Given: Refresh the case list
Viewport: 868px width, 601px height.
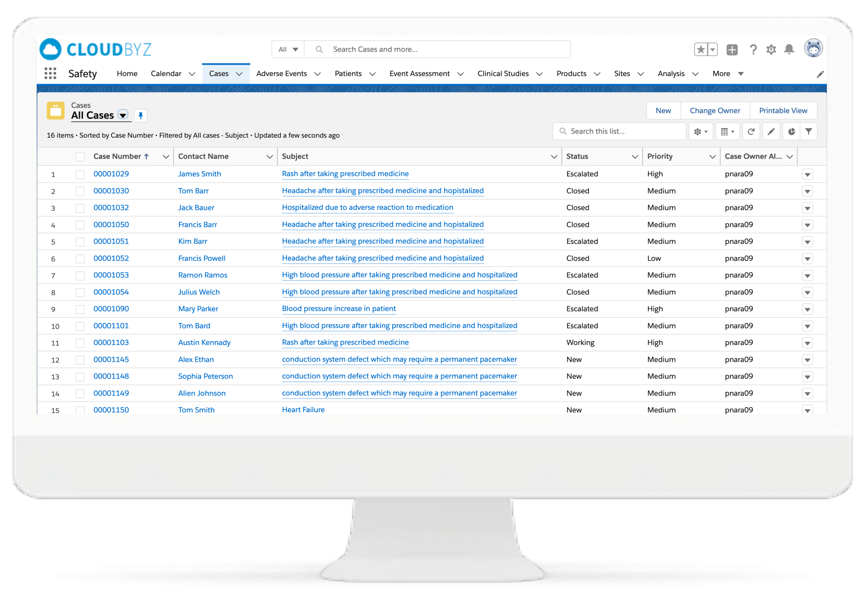Looking at the screenshot, I should [751, 131].
